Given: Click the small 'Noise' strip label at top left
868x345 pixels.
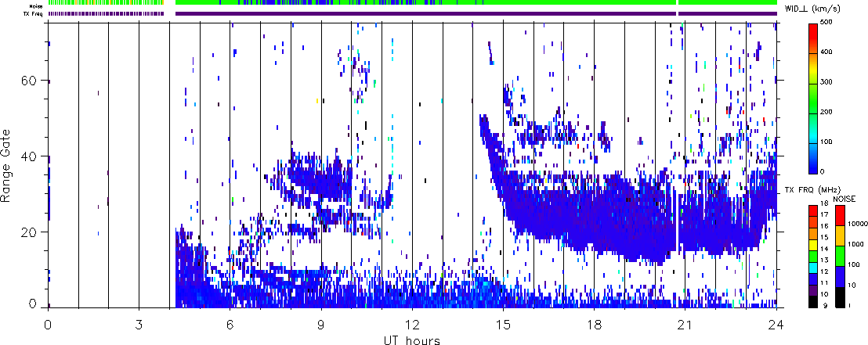Looking at the screenshot, I should point(37,6).
